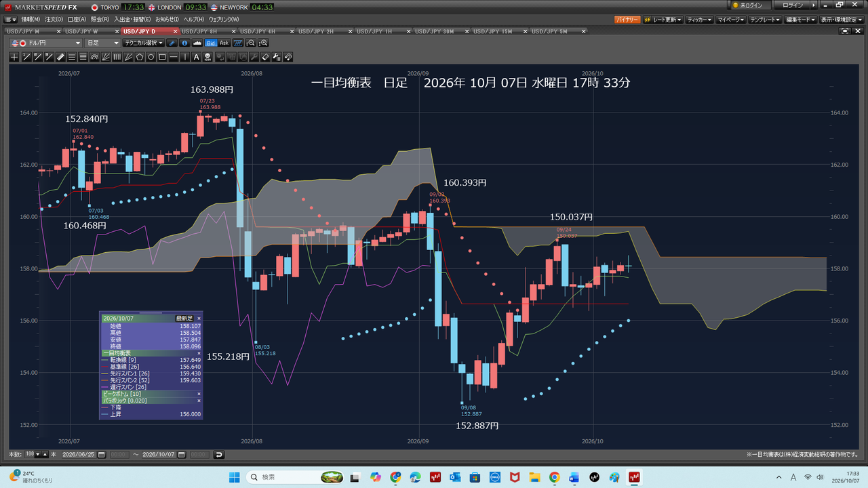
Task: Expand the 表示・環境設定 dropdown
Action: [x=841, y=20]
